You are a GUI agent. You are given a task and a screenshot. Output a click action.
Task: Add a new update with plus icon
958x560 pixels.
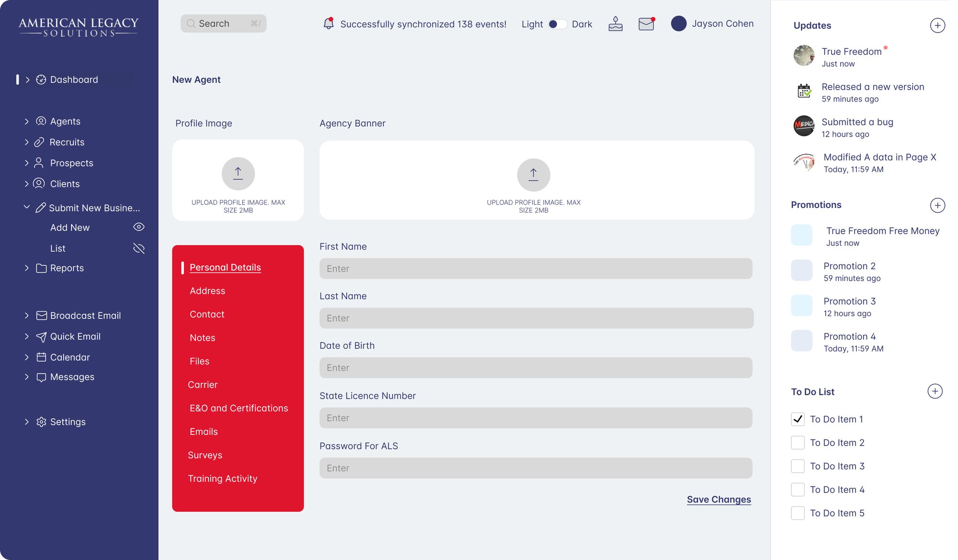point(937,25)
